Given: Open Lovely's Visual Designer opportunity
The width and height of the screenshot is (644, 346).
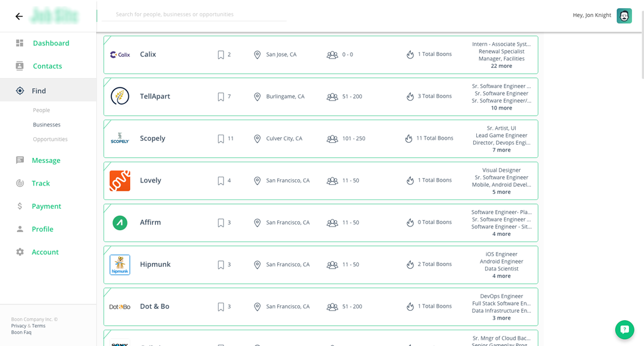Looking at the screenshot, I should click(x=501, y=170).
